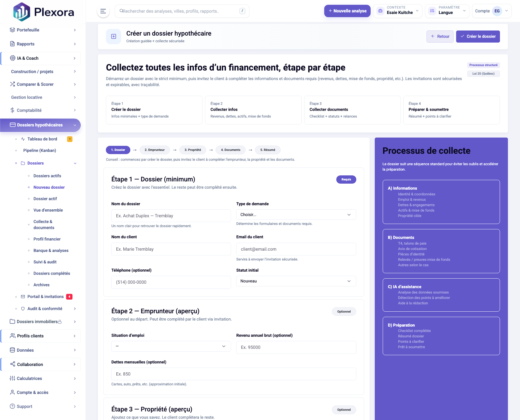Click the plus icon next to page title

[x=113, y=37]
